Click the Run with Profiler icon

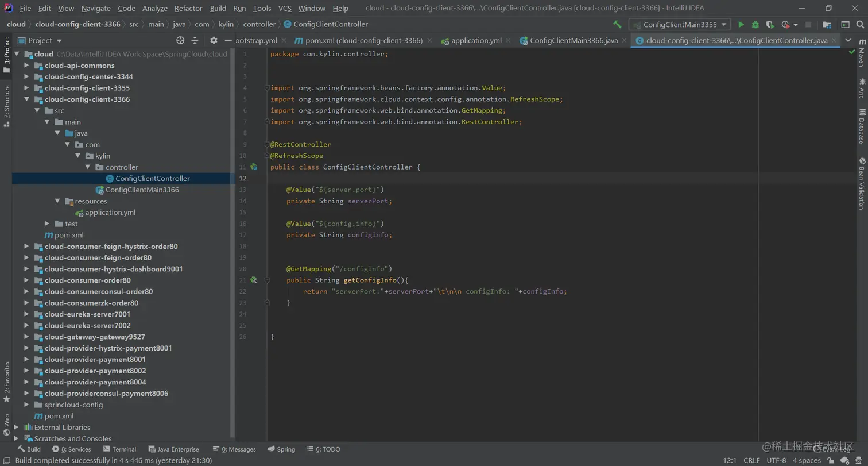click(785, 25)
